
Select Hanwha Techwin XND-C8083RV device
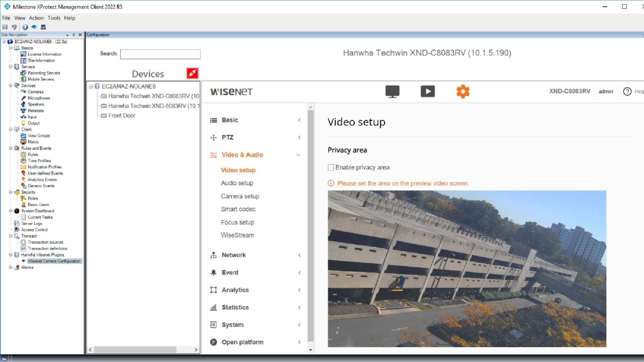click(154, 96)
